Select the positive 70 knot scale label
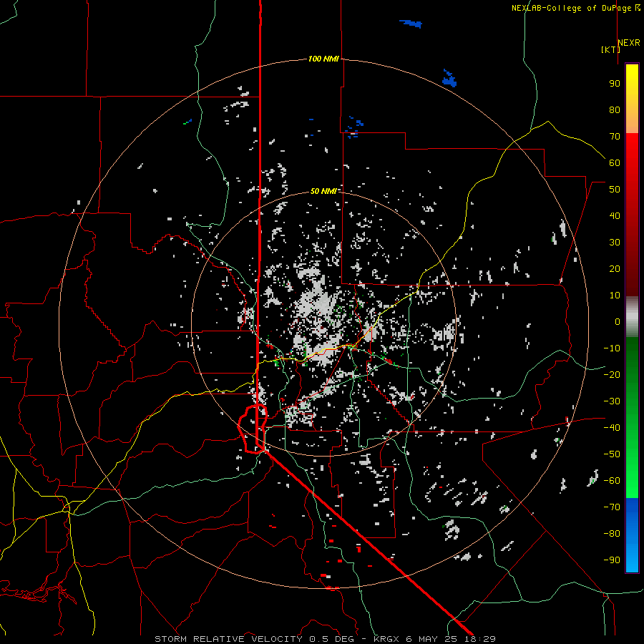This screenshot has width=644, height=644. (615, 137)
